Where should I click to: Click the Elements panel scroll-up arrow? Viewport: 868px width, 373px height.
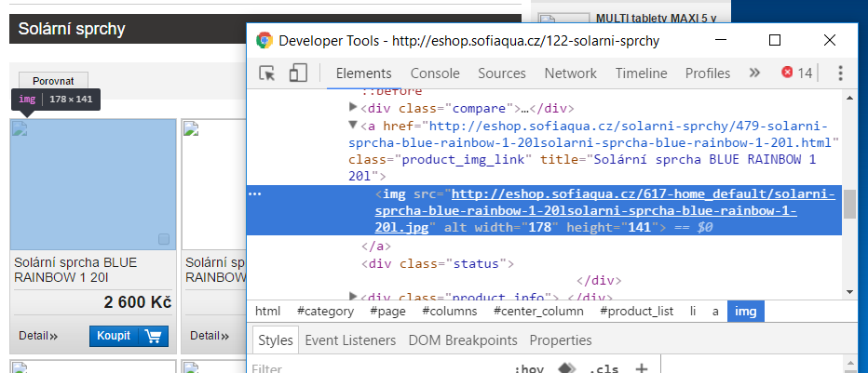(849, 97)
